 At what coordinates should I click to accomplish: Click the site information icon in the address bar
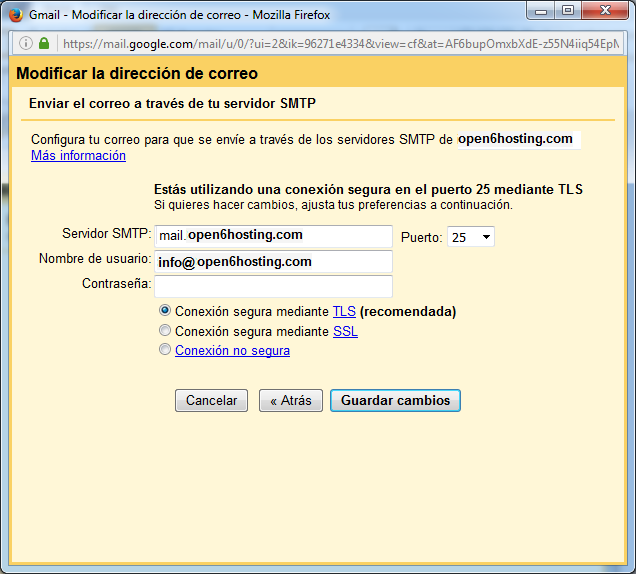[26, 43]
